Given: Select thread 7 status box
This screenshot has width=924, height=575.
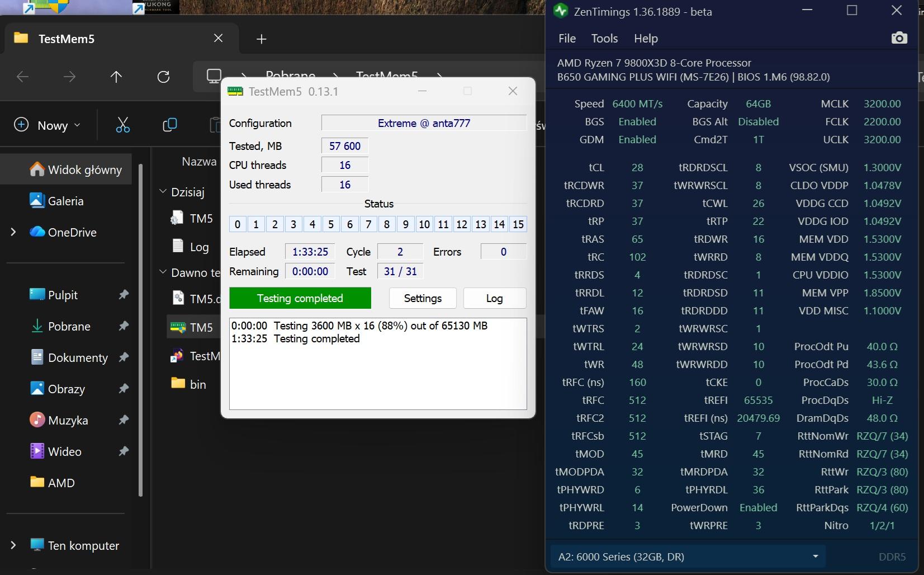Looking at the screenshot, I should pos(368,224).
